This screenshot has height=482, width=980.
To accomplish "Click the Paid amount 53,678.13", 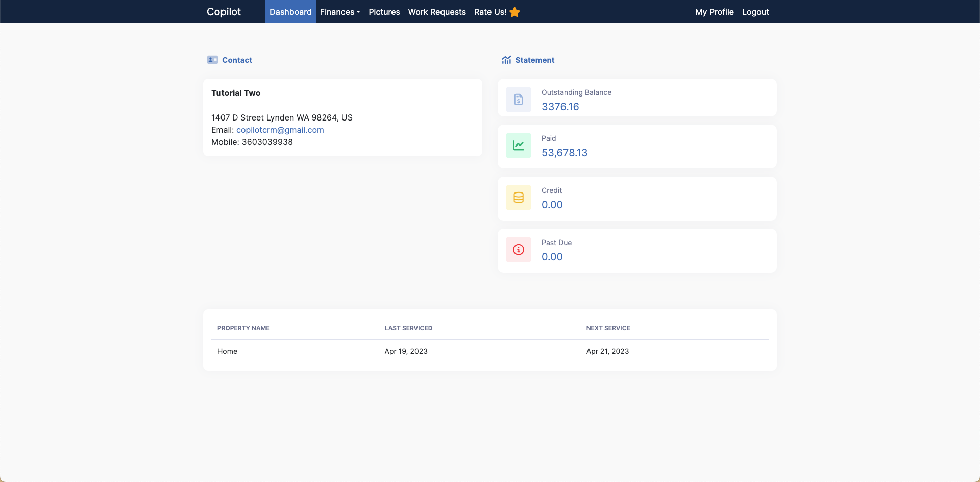I will [565, 153].
